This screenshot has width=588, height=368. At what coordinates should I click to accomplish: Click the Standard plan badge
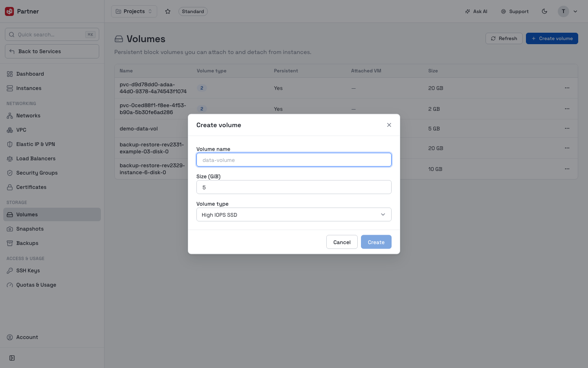pos(193,11)
